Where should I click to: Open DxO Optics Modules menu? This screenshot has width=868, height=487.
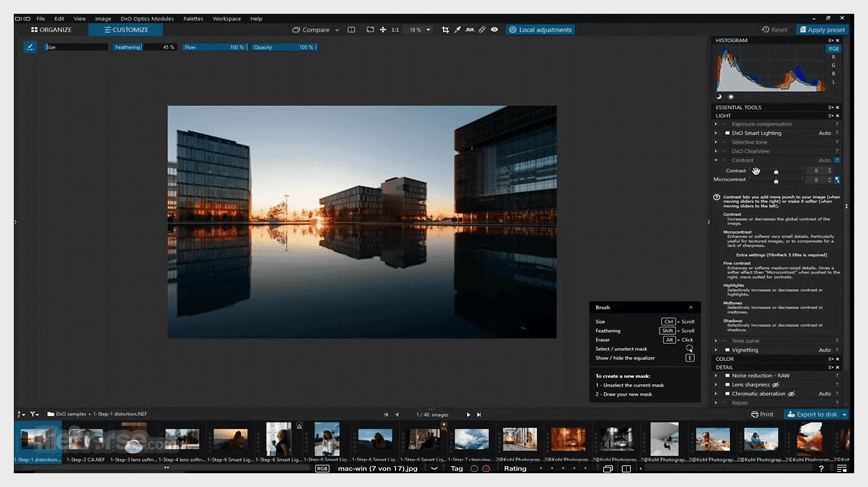[147, 18]
